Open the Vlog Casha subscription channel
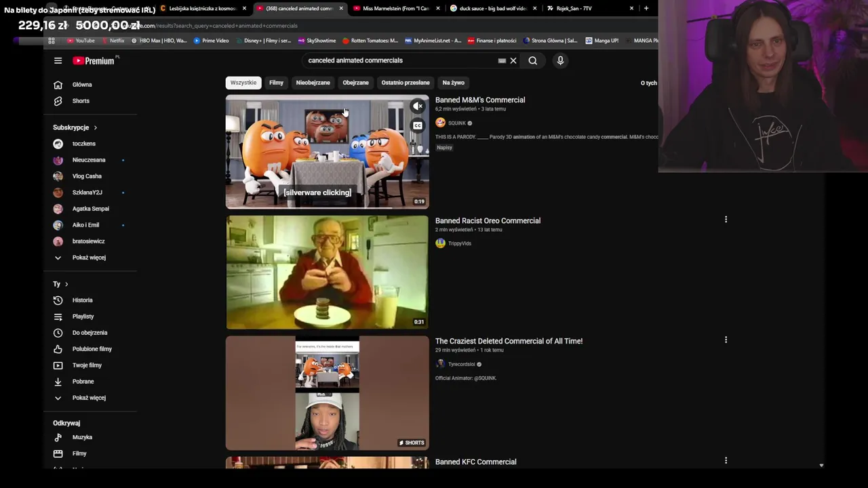The image size is (868, 488). pos(87,176)
